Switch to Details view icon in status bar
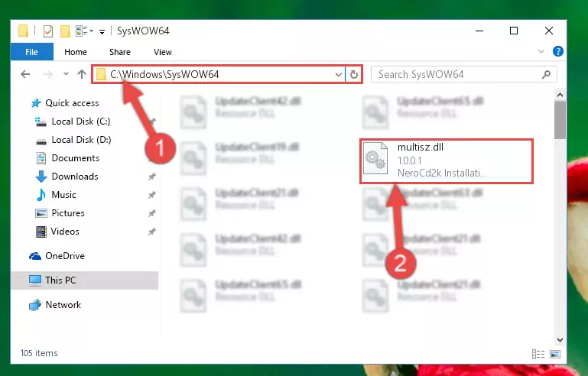 538,354
